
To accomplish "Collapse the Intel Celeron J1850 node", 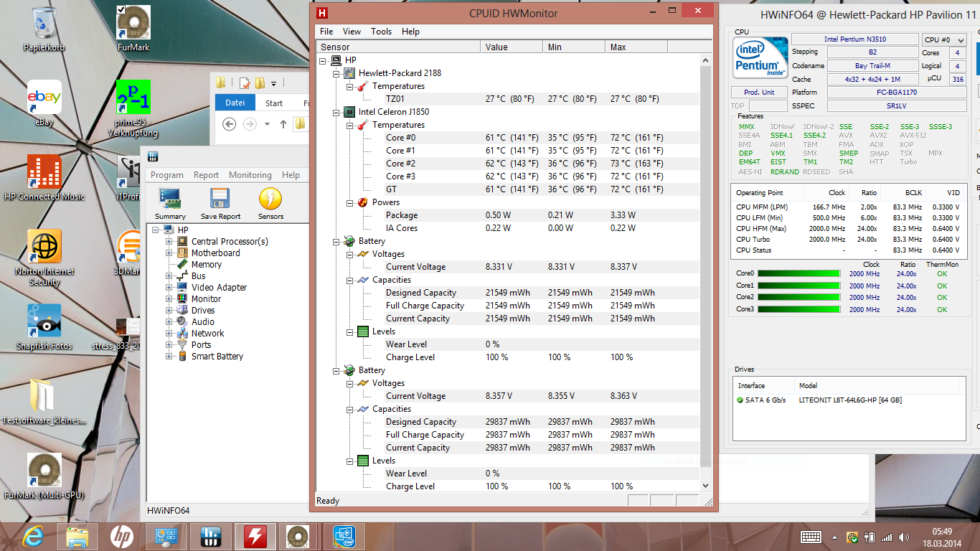I will pyautogui.click(x=336, y=112).
